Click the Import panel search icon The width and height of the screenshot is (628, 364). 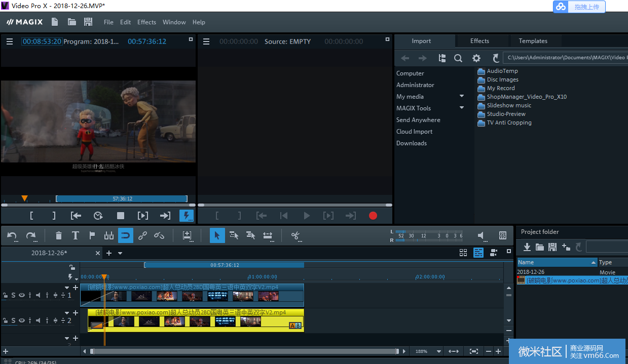click(x=458, y=58)
